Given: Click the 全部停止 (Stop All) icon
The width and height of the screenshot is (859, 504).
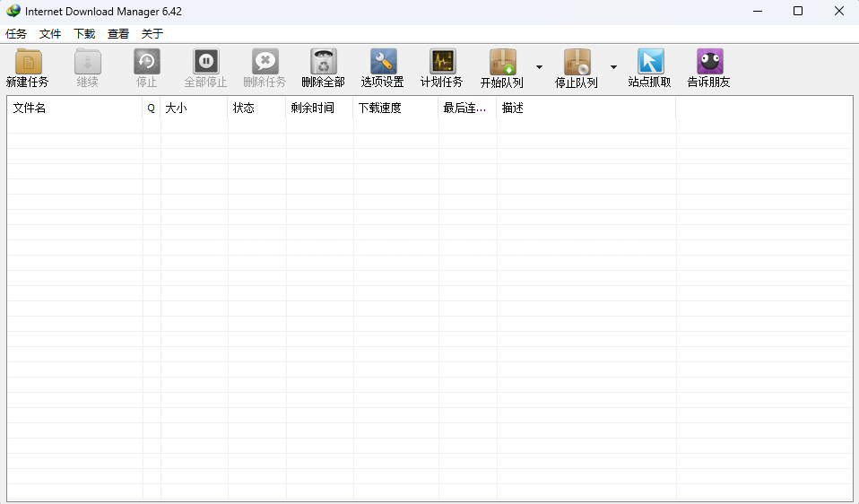Looking at the screenshot, I should [x=206, y=61].
